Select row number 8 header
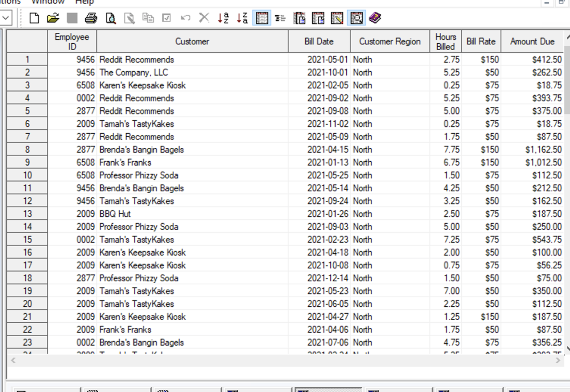The height and width of the screenshot is (392, 570). [x=27, y=150]
